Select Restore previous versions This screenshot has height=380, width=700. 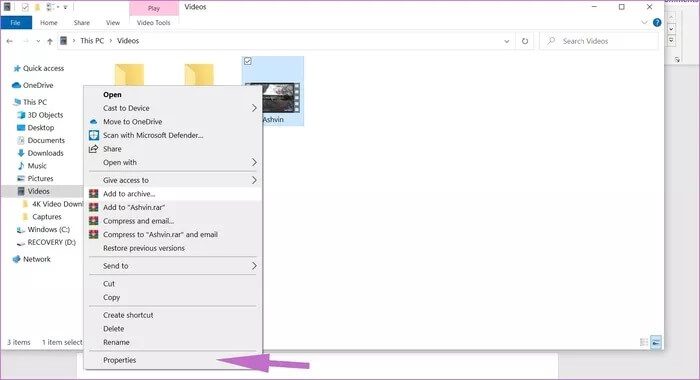coord(144,248)
